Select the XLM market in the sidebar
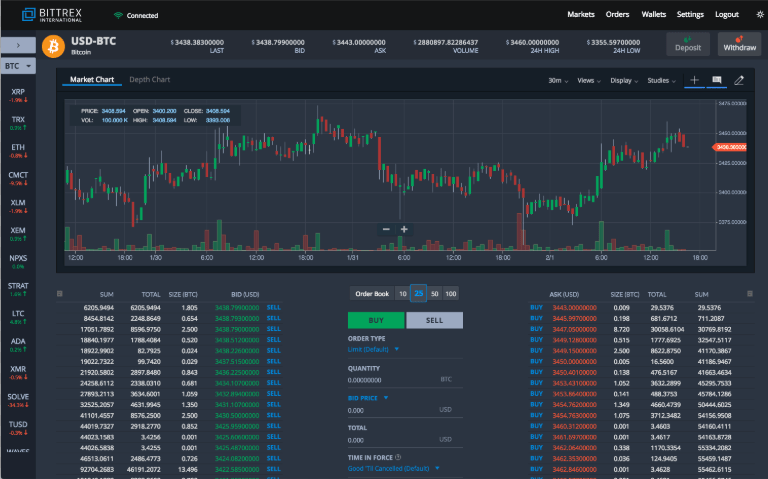 coord(18,206)
